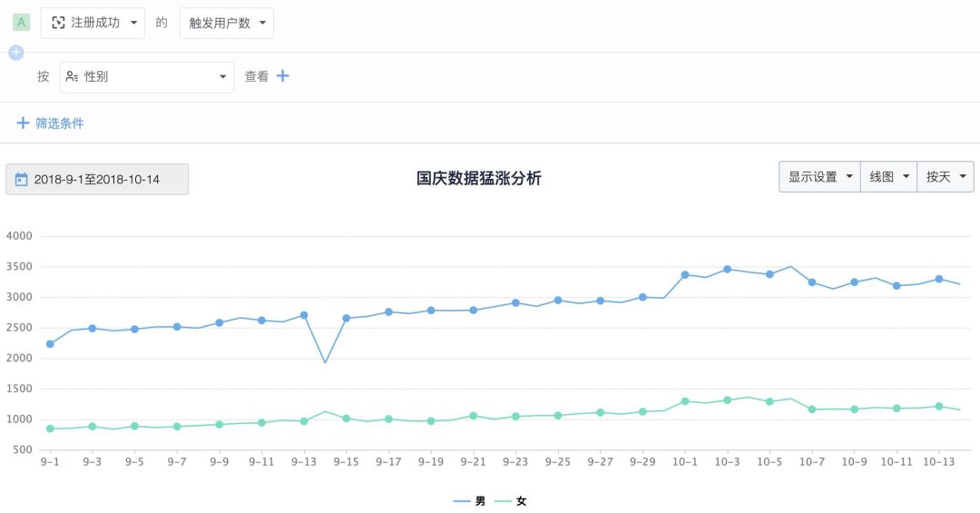Click the plus icon beside 筛选条件
The width and height of the screenshot is (980, 513).
(23, 123)
